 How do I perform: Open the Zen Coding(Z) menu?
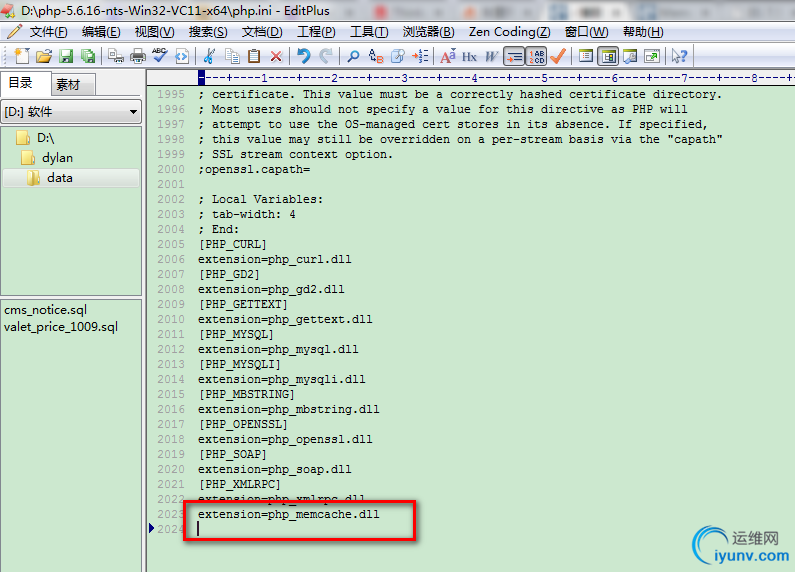tap(509, 32)
